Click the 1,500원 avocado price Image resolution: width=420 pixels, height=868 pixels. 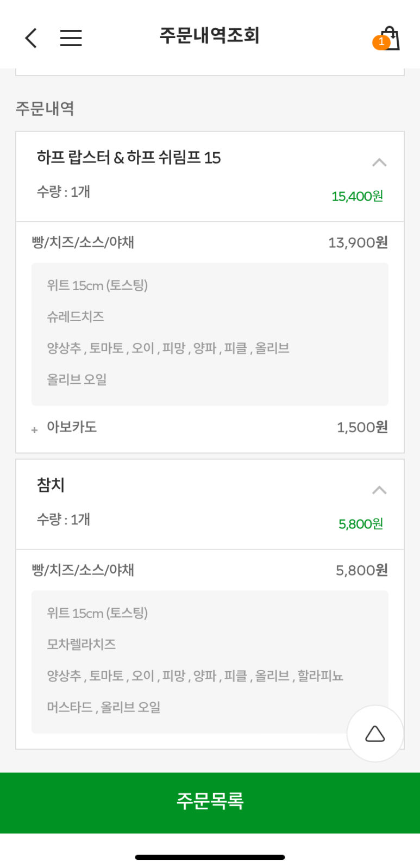362,427
